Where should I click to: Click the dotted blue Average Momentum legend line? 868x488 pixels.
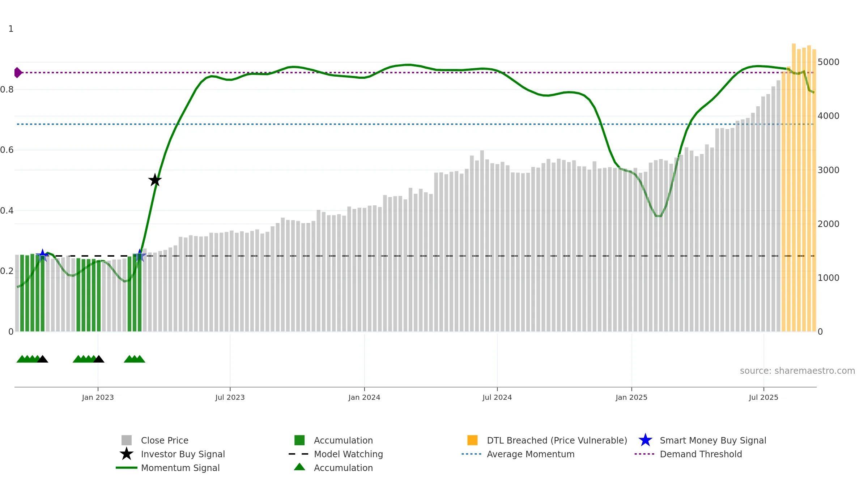tap(472, 454)
